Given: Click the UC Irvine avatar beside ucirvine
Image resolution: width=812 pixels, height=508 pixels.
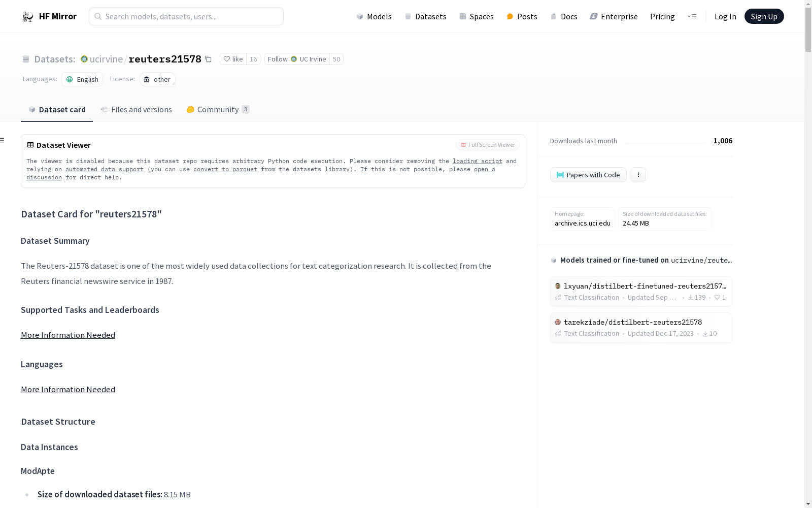Looking at the screenshot, I should [84, 59].
